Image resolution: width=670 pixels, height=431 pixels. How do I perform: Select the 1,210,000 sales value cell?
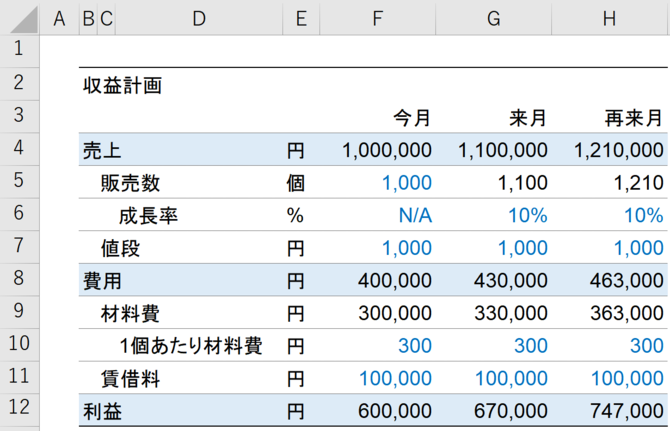click(610, 150)
